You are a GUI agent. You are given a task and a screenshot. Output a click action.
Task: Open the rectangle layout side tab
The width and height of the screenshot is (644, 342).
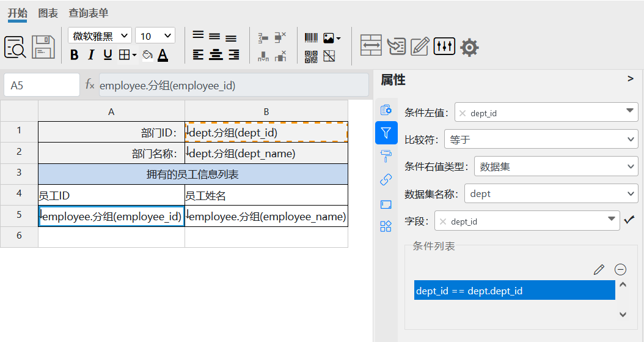click(x=386, y=204)
